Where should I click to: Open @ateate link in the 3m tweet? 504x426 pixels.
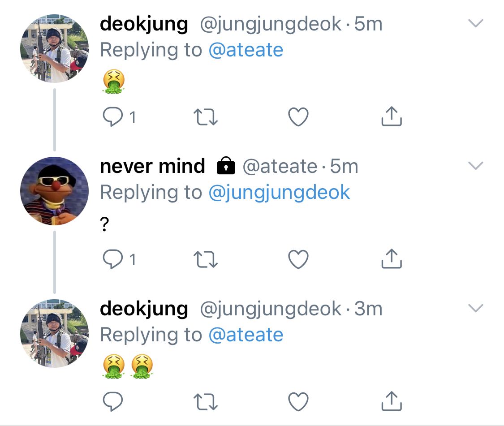[246, 335]
